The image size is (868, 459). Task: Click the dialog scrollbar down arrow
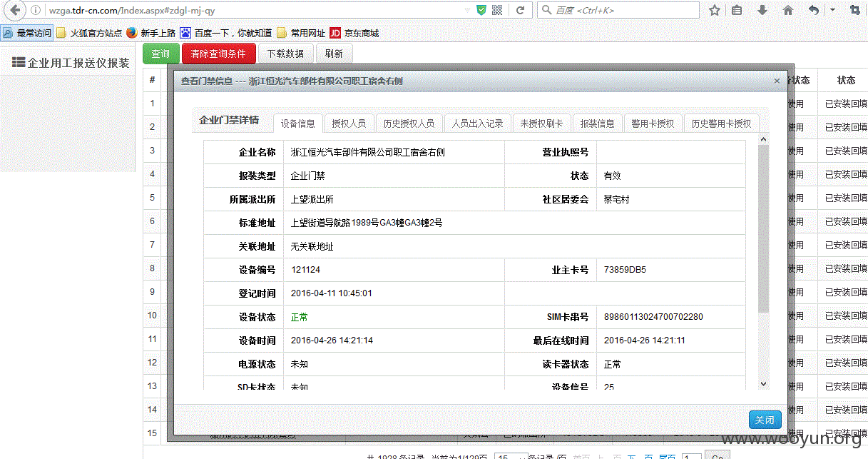pos(764,384)
